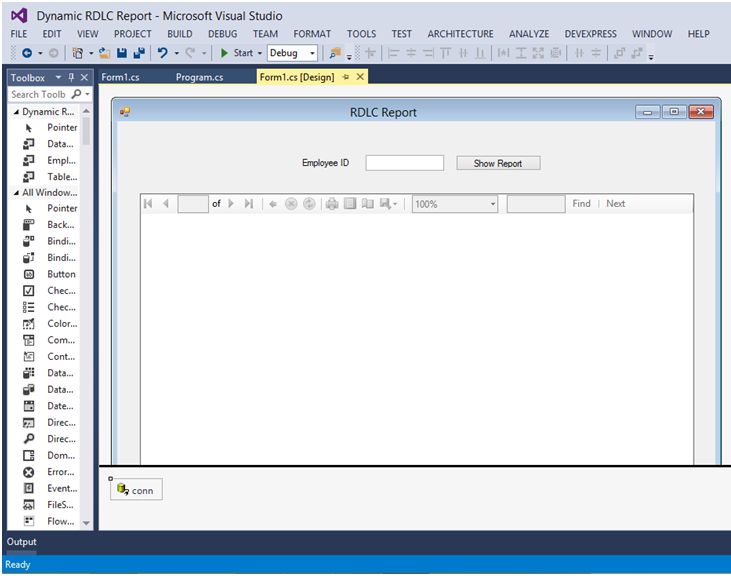This screenshot has height=576, width=731.
Task: Click Toolbox search magnifier icon
Action: pos(76,94)
